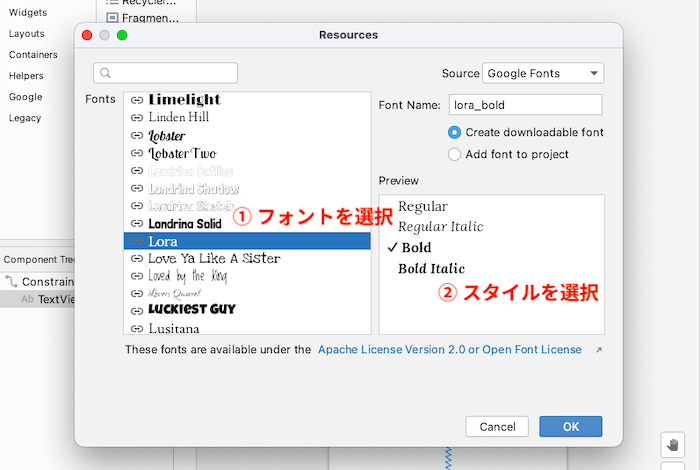Open the Layouts palette category
The width and height of the screenshot is (700, 470).
click(26, 33)
